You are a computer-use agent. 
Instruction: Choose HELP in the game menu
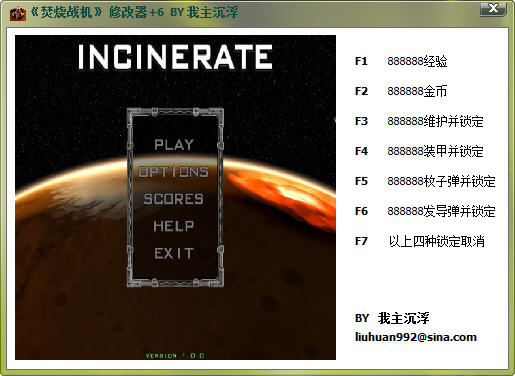(x=174, y=226)
